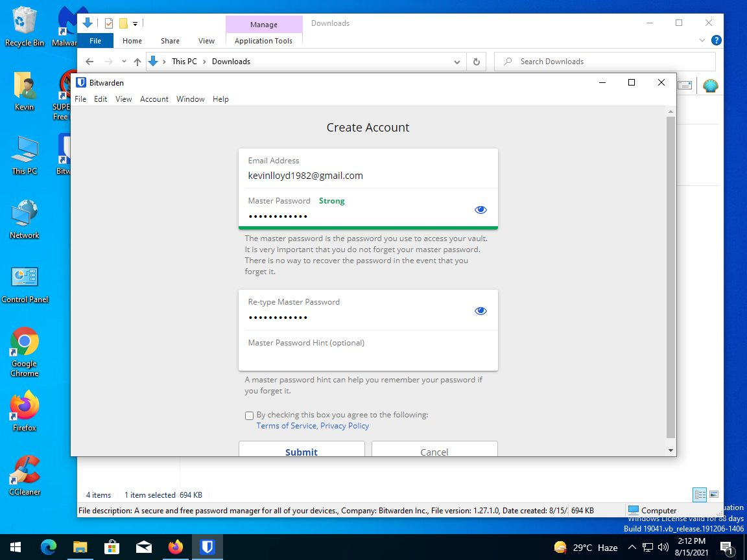Switch to details view in File Explorer
Screen dimensions: 747x560
tap(700, 495)
